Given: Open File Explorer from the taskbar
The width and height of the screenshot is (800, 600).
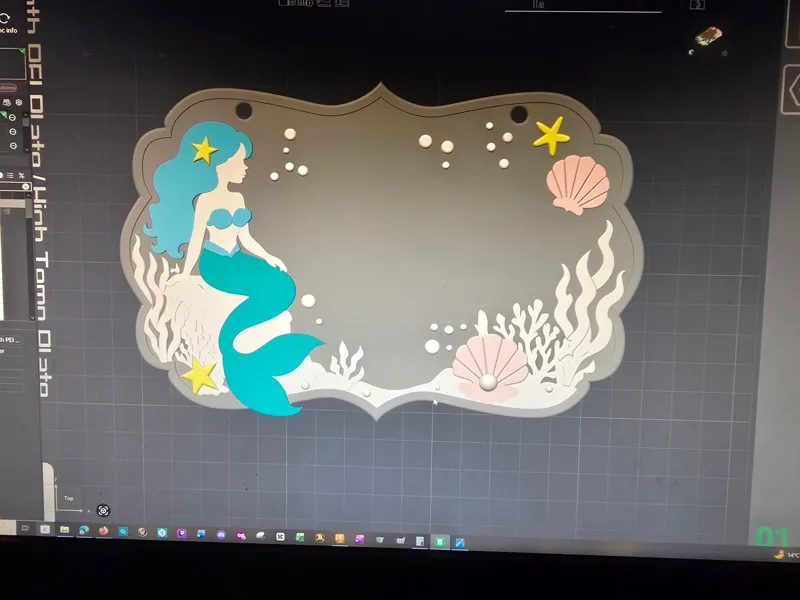Looking at the screenshot, I should point(64,530).
